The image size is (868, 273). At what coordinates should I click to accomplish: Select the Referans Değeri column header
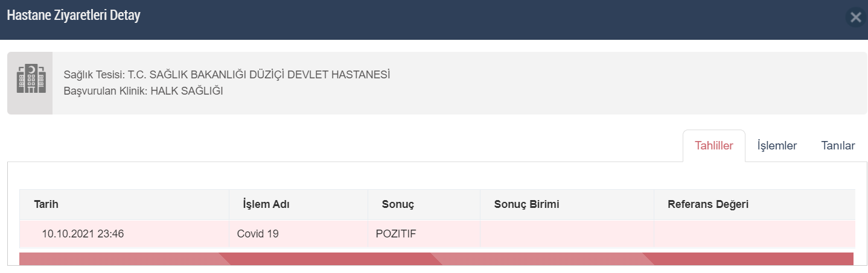coord(755,204)
